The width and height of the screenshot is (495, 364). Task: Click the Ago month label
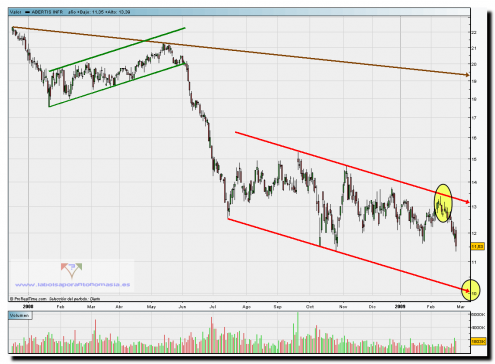tap(246, 307)
